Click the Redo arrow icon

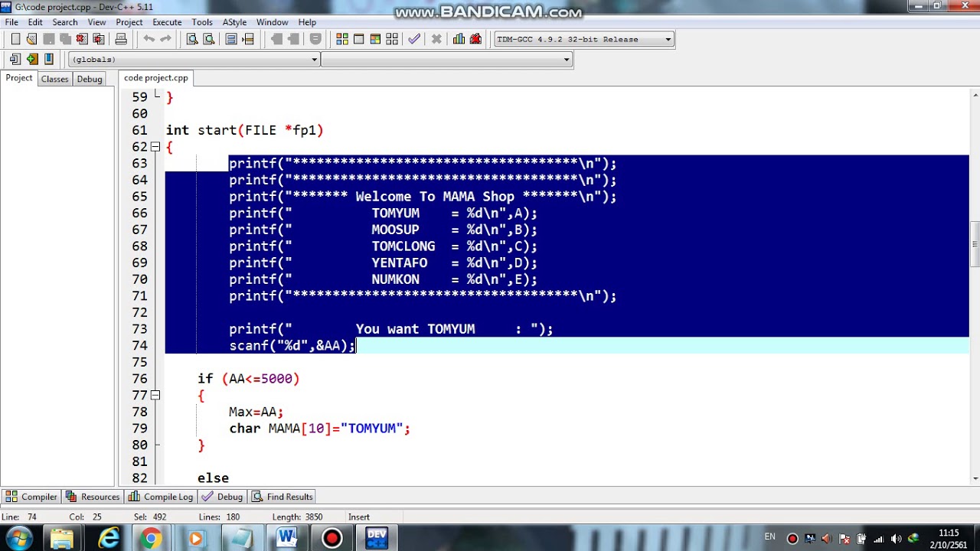[x=165, y=39]
